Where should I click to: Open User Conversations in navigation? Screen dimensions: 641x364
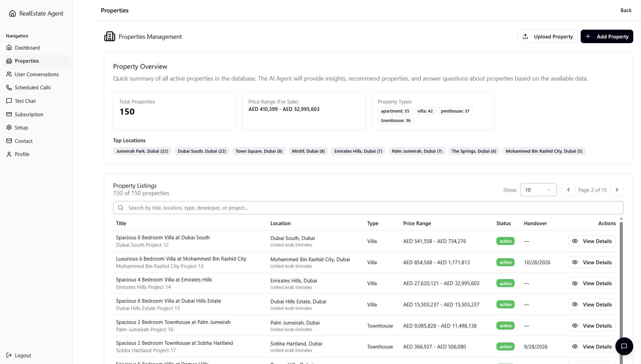coord(36,74)
